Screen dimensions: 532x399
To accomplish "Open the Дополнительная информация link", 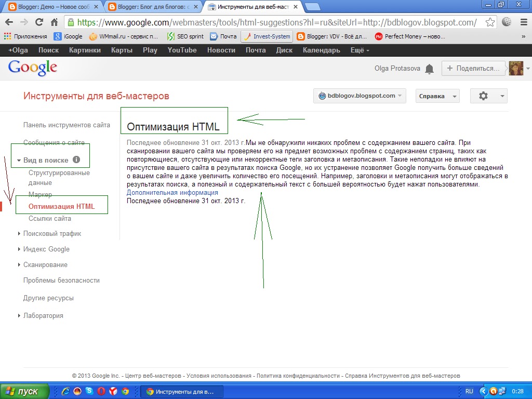I will point(172,192).
